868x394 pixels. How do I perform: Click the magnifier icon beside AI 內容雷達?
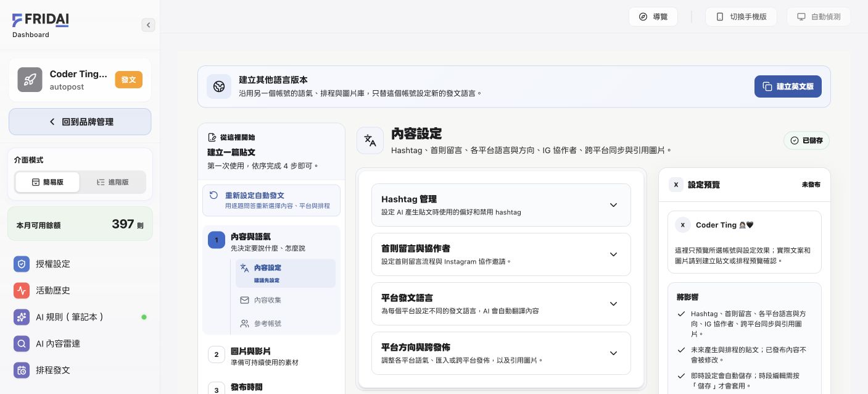22,343
